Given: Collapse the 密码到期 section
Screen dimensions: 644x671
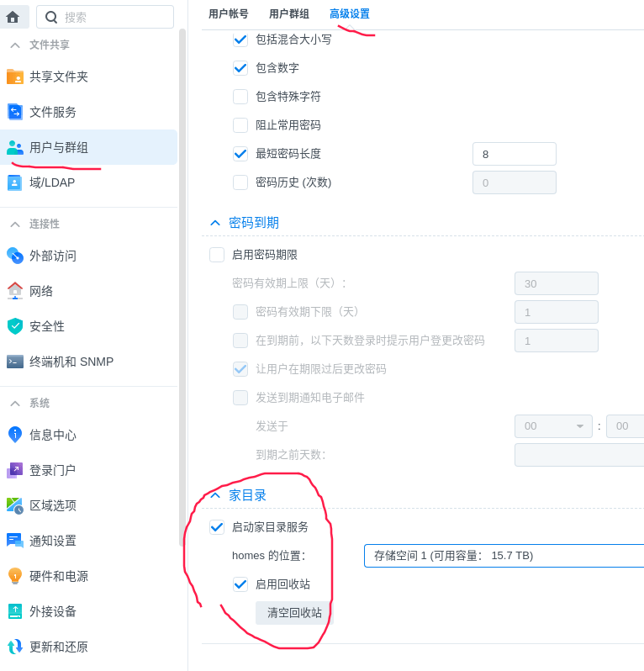Looking at the screenshot, I should (215, 223).
